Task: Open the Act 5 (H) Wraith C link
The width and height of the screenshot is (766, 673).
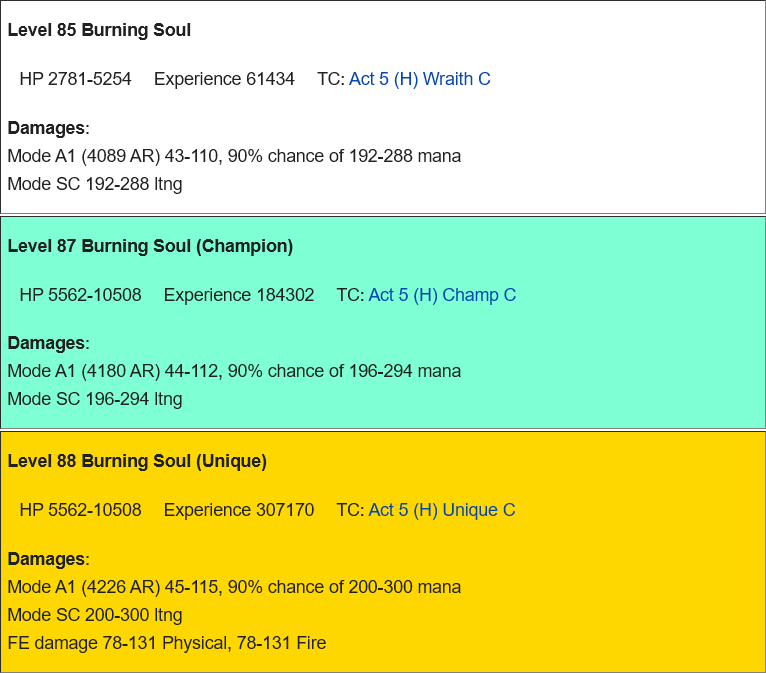Action: click(x=420, y=79)
